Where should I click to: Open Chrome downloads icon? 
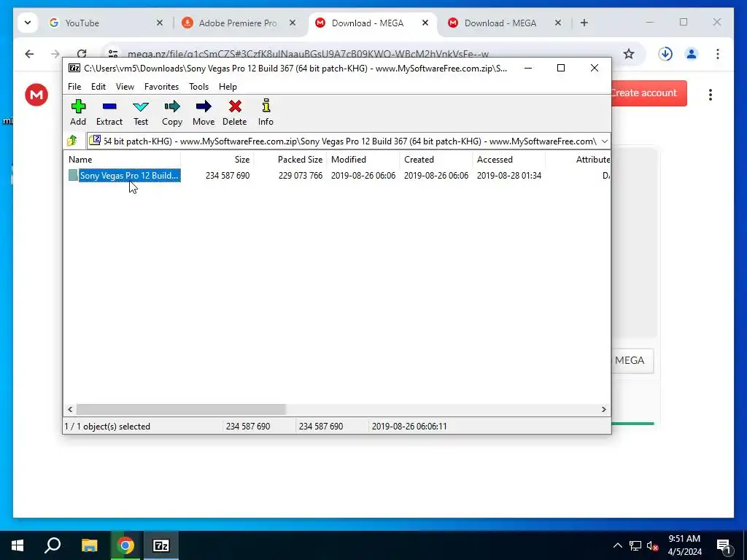coord(665,54)
